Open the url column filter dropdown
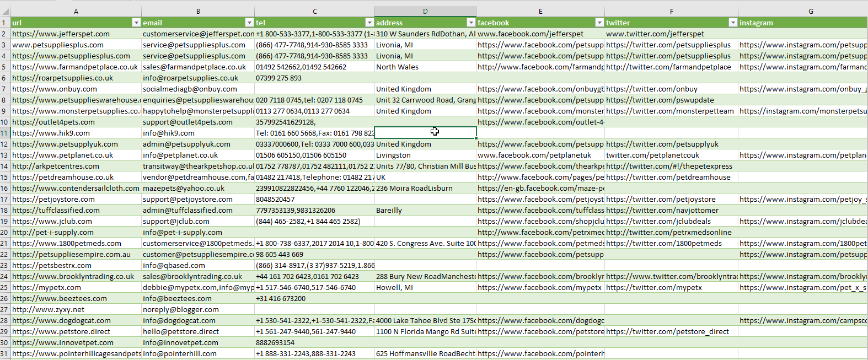868x360 pixels. [136, 23]
